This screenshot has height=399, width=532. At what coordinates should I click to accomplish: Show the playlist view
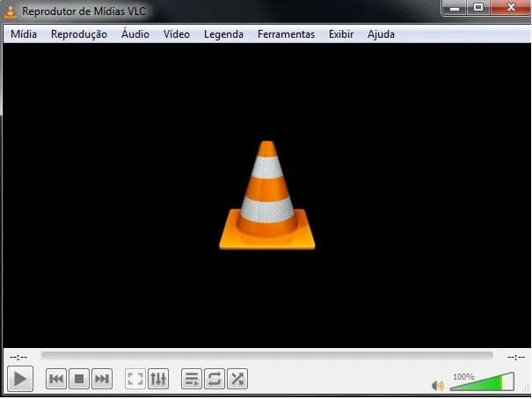[x=192, y=379]
